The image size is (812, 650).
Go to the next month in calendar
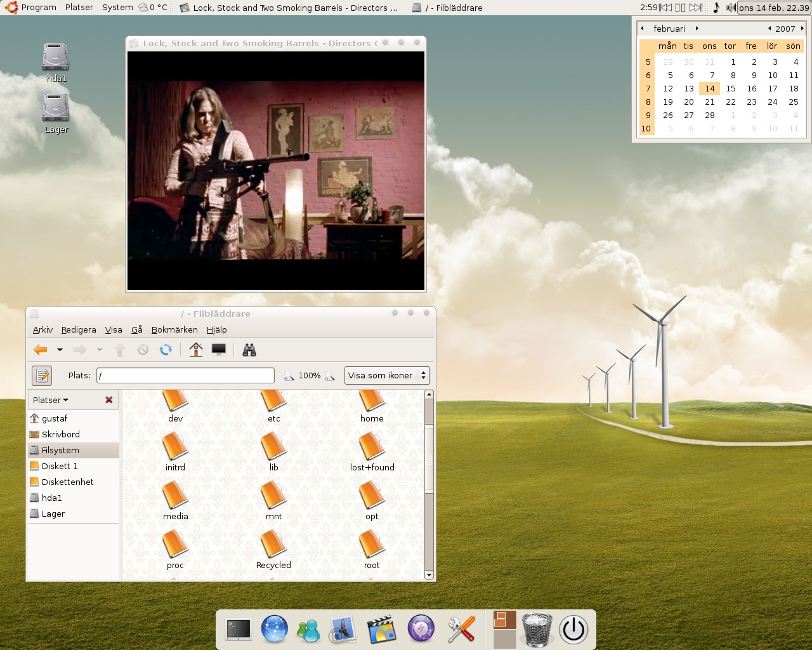click(x=697, y=29)
